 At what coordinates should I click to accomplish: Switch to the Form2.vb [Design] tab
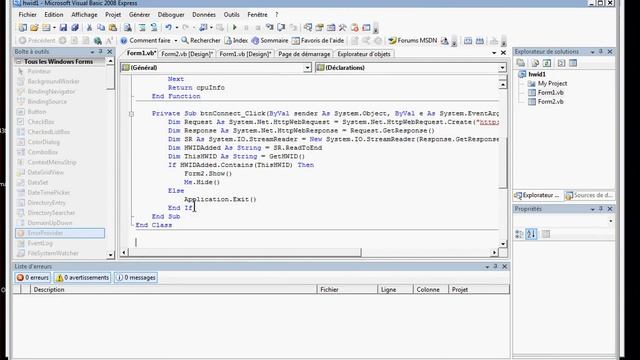[x=187, y=54]
